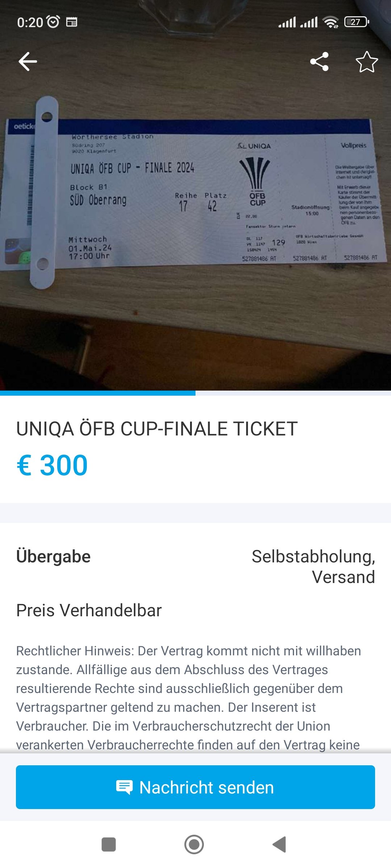Tap the Wi-Fi status icon
Viewport: 391px width, 868px height.
pyautogui.click(x=331, y=22)
